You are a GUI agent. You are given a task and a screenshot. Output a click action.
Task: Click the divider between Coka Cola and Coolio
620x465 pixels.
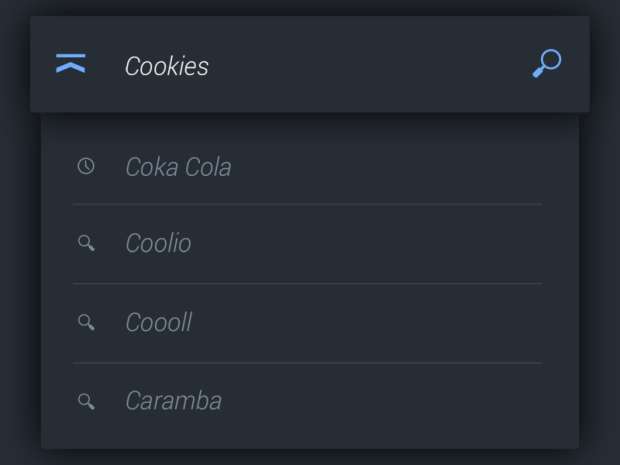307,205
